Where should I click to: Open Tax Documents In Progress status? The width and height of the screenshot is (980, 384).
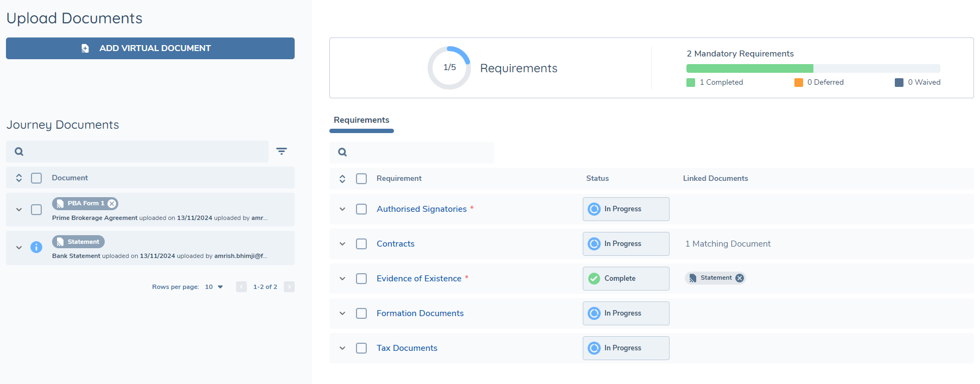coord(626,348)
